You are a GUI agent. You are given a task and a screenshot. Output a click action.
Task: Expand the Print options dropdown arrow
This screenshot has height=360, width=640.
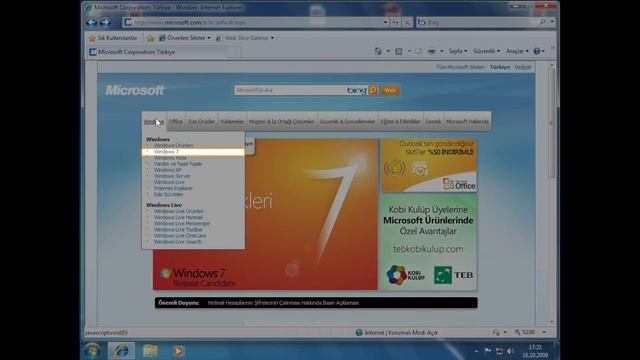(441, 51)
